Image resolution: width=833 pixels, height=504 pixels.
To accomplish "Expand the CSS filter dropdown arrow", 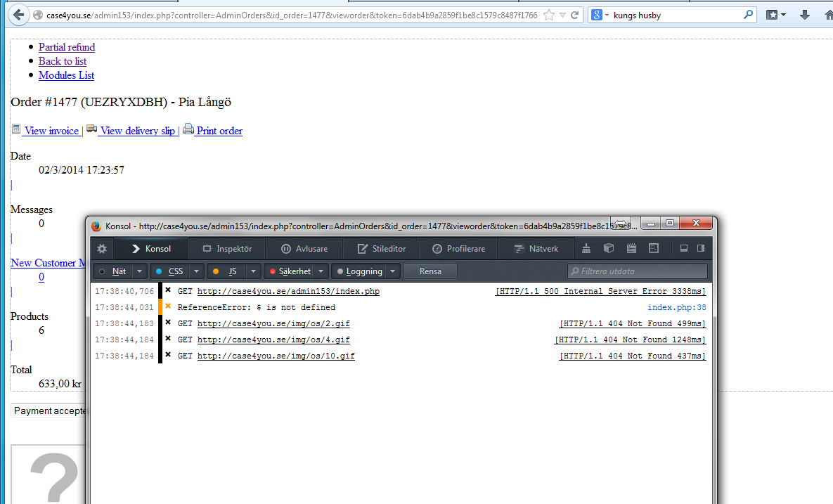I will 196,271.
